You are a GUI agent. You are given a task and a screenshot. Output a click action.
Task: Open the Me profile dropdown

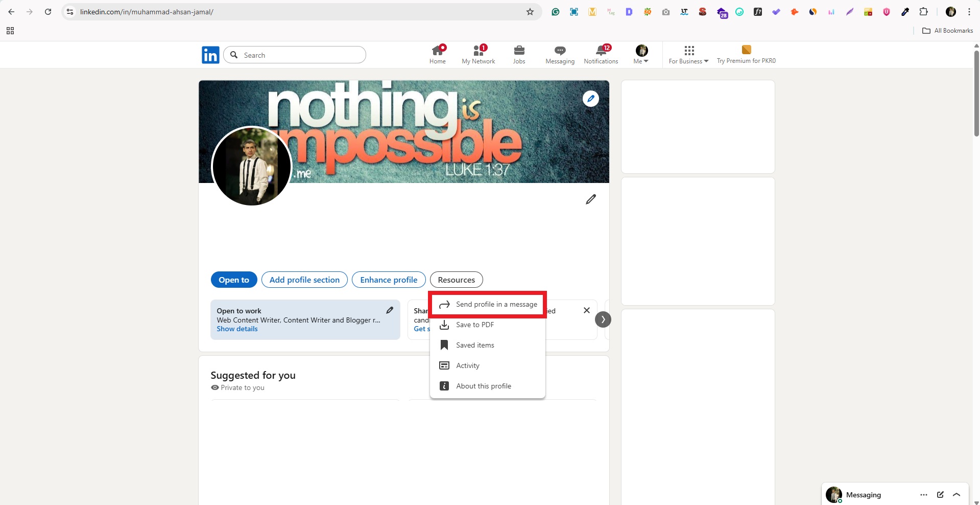[x=641, y=54]
